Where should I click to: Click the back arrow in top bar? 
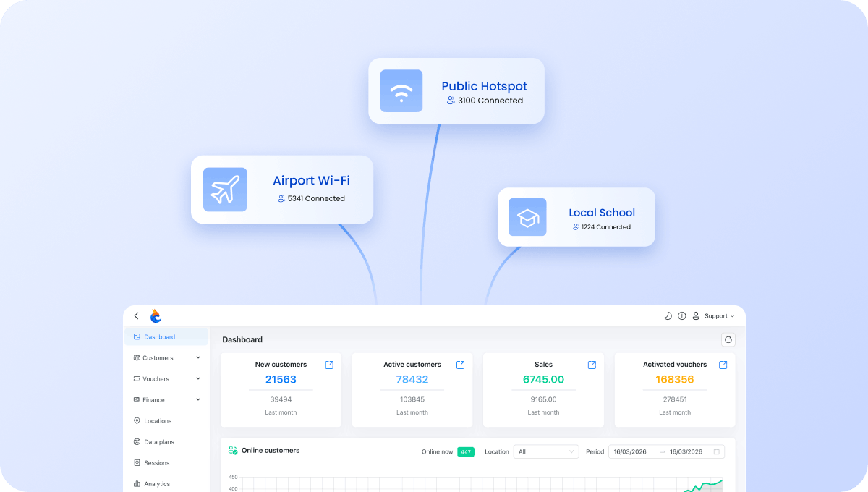tap(136, 316)
